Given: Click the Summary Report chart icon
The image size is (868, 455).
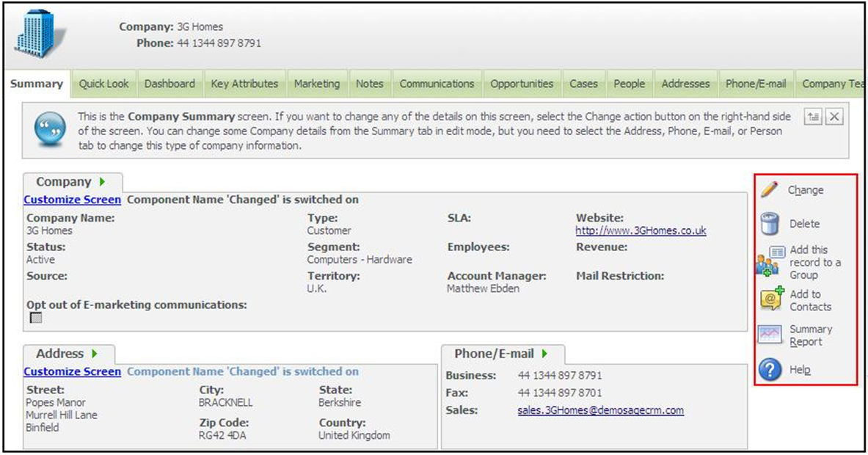Looking at the screenshot, I should tap(770, 335).
